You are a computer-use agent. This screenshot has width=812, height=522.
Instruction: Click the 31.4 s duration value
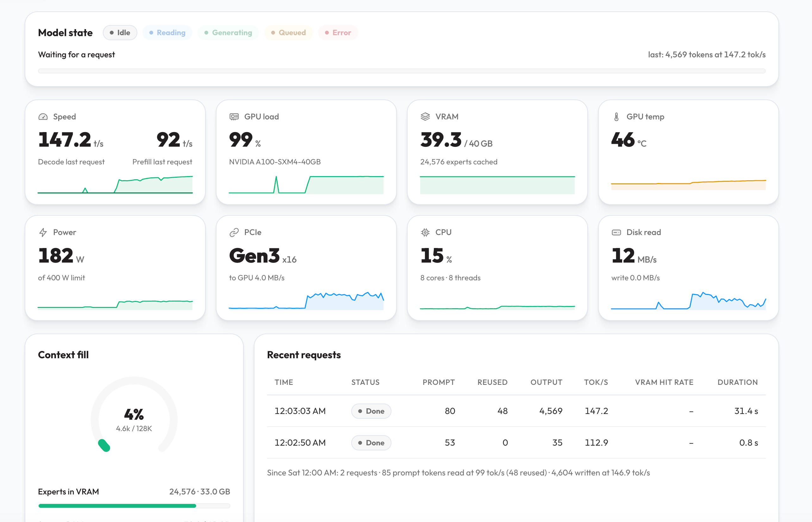point(746,411)
